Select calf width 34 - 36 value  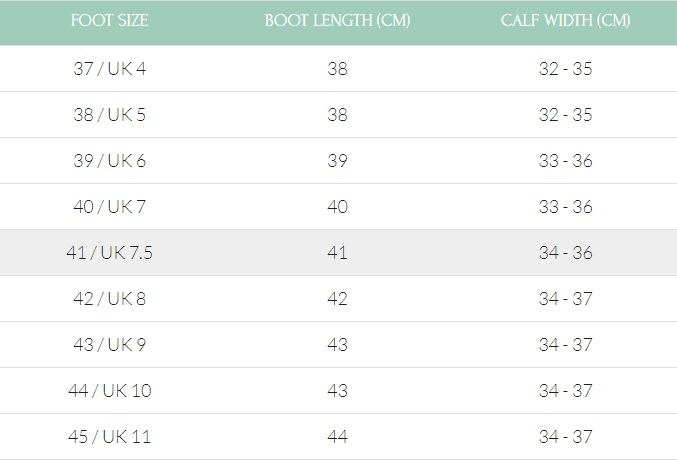(x=565, y=253)
